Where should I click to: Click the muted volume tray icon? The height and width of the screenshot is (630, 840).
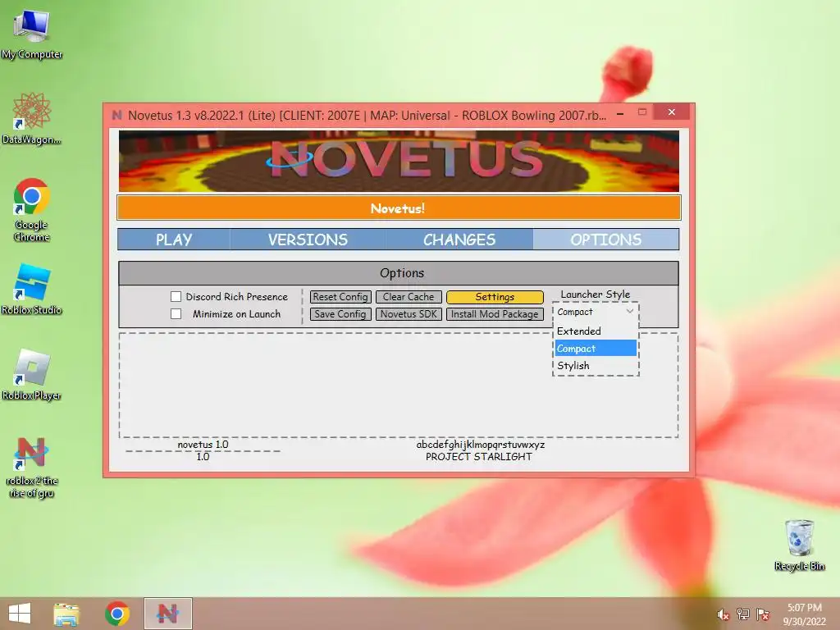pos(723,614)
